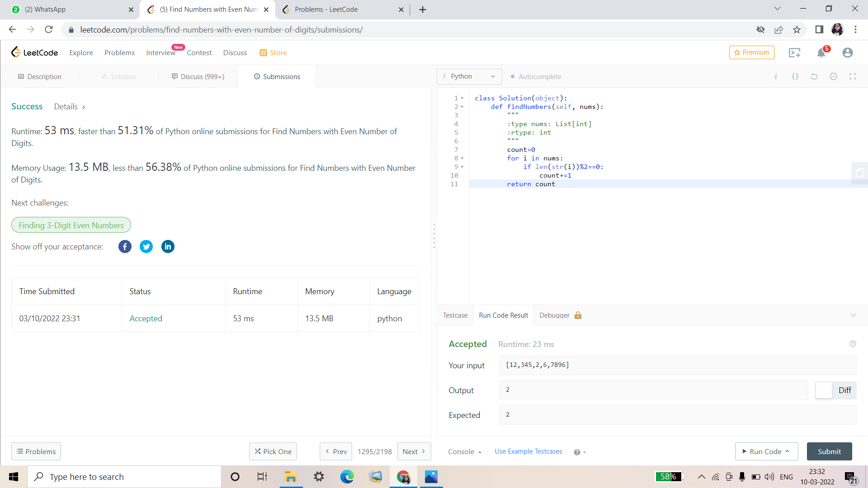
Task: Fold code at line 2 def arrow
Action: click(462, 107)
